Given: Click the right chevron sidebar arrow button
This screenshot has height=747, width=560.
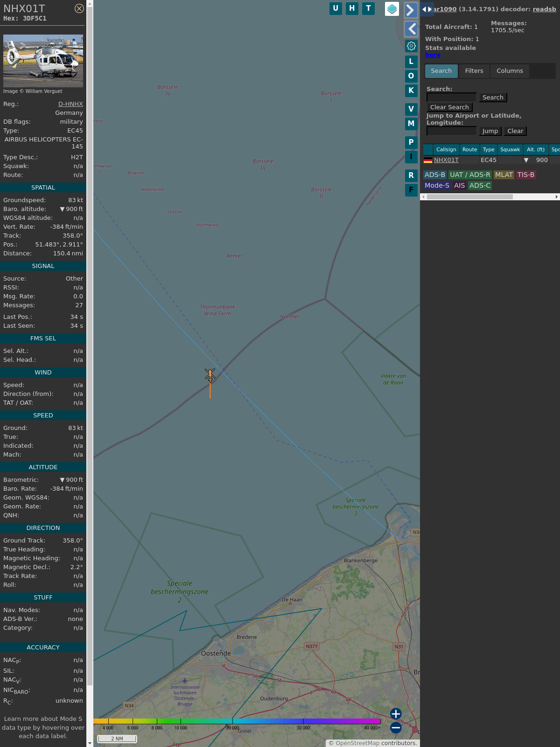Looking at the screenshot, I should coord(411,10).
